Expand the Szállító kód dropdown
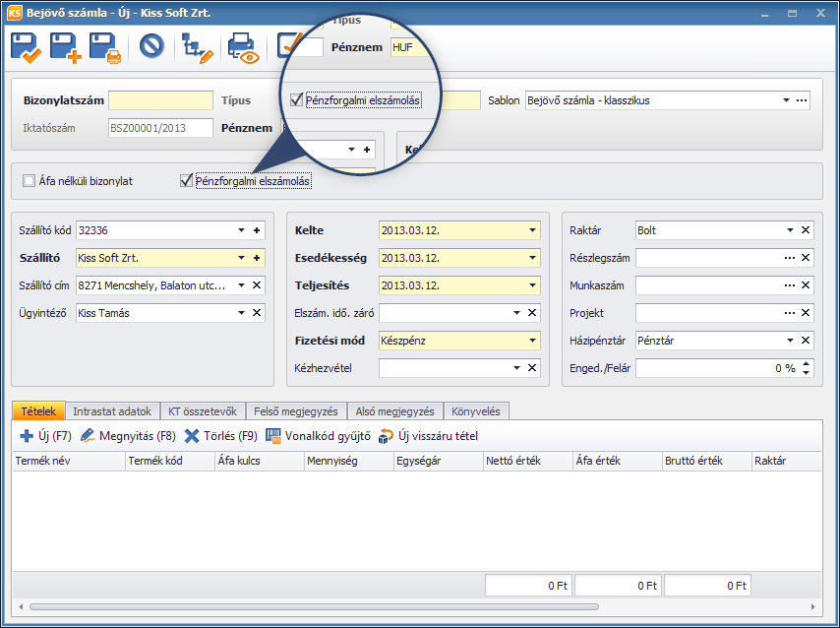 click(x=242, y=230)
